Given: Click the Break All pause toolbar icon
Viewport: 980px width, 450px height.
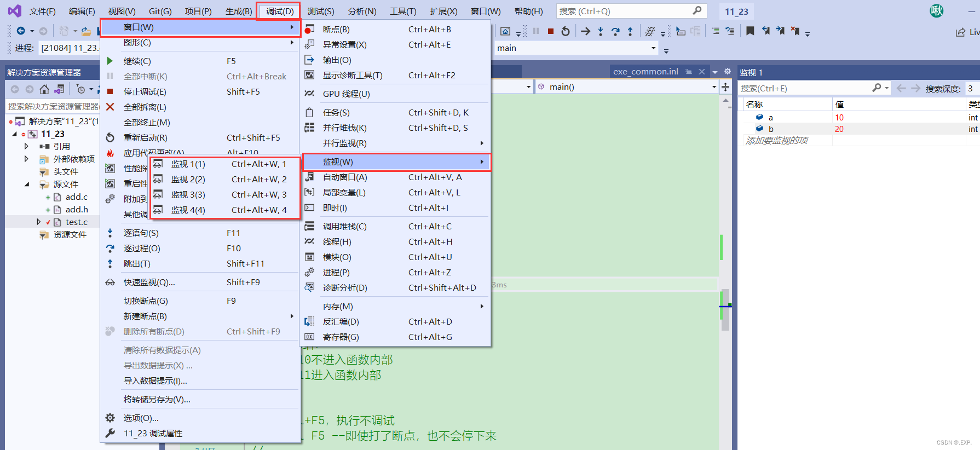Looking at the screenshot, I should click(x=536, y=31).
